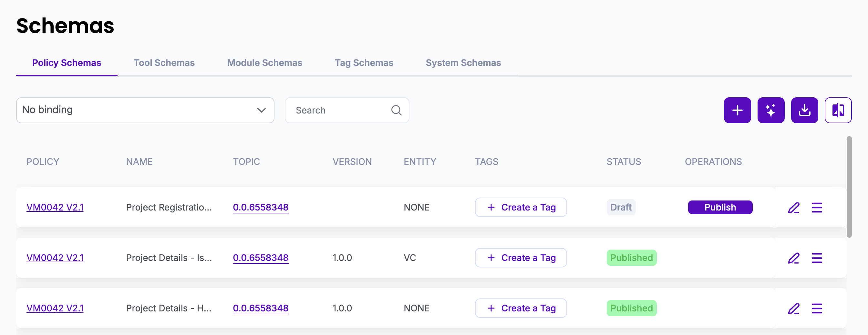Create a Tag for the draft schema
This screenshot has height=335, width=868.
click(521, 208)
